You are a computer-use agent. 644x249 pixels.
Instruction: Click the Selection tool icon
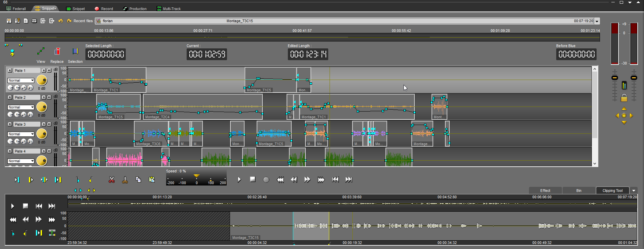pos(75,51)
